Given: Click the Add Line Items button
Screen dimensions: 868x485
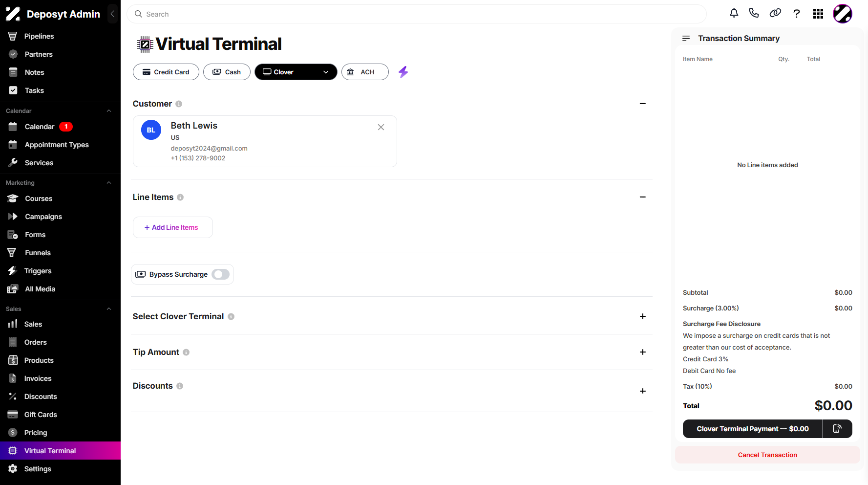Looking at the screenshot, I should click(173, 227).
